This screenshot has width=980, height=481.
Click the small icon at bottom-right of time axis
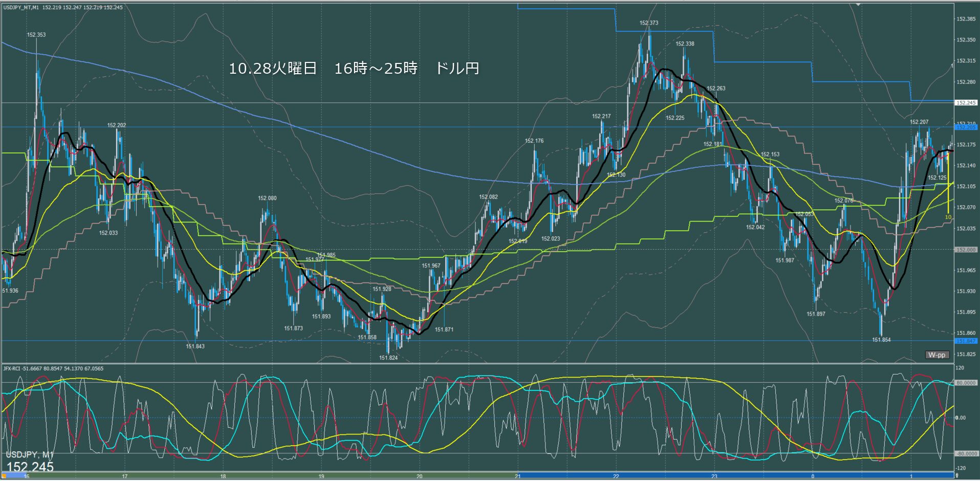956,476
